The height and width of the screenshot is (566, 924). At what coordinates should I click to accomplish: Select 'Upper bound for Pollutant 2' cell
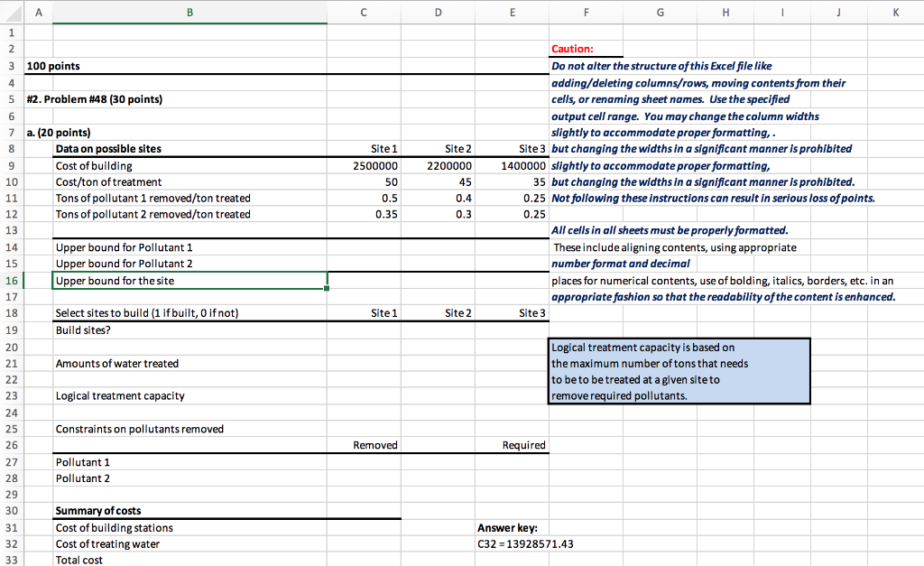(x=189, y=264)
